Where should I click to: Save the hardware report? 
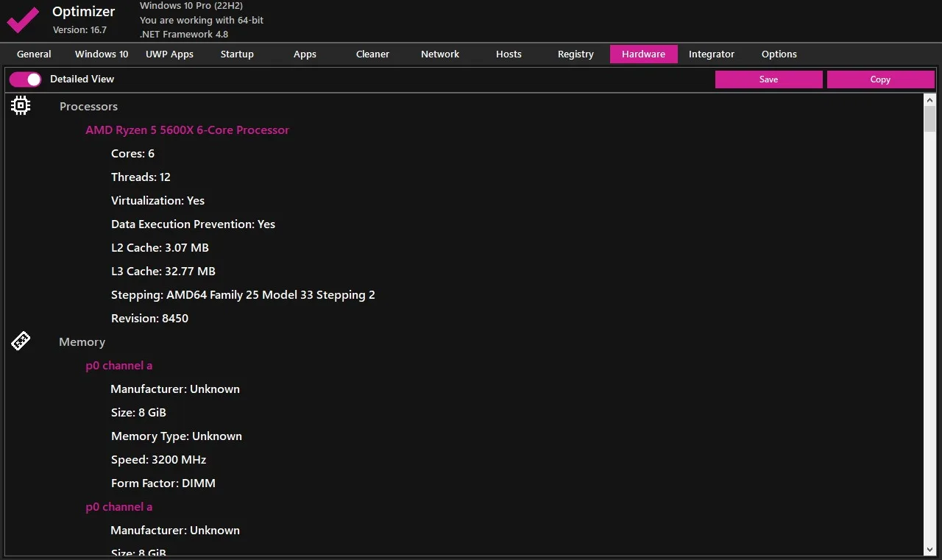[769, 79]
